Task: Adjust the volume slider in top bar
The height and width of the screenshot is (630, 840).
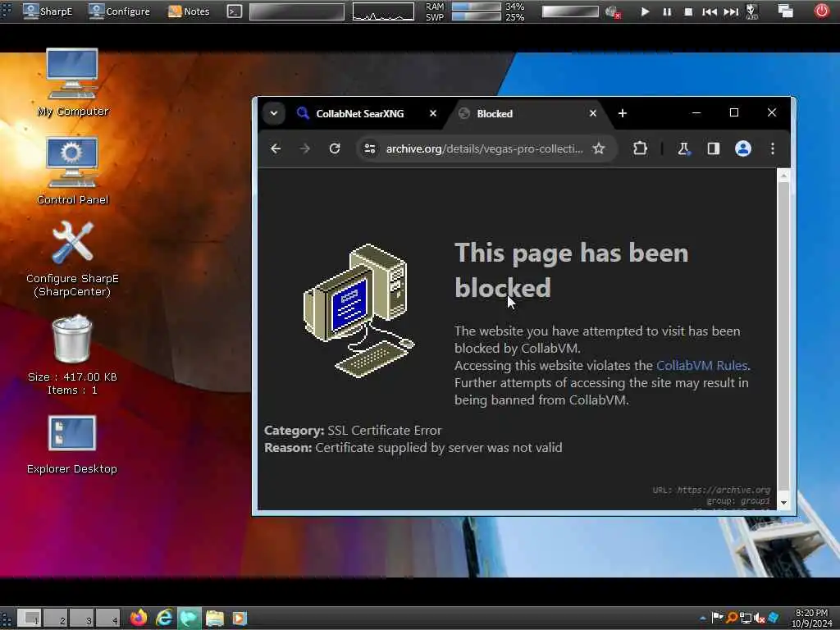Action: 570,11
